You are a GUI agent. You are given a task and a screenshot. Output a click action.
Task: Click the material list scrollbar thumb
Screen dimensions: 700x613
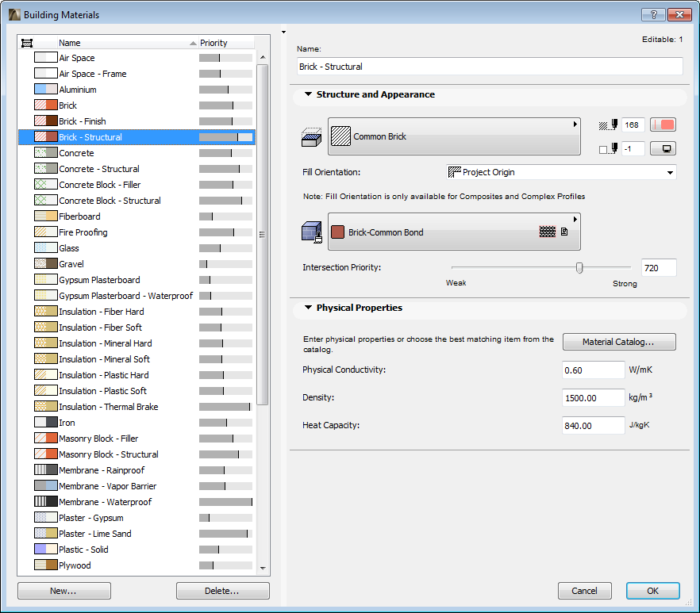(263, 235)
